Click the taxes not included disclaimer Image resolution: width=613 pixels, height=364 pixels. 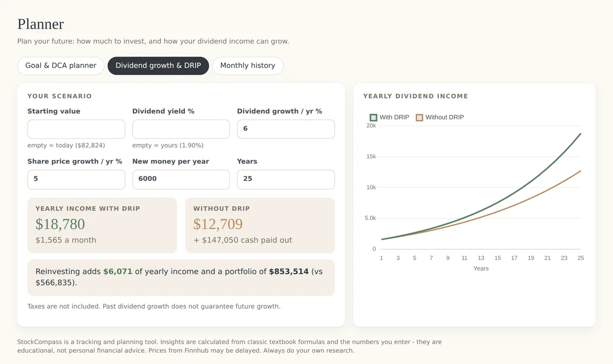click(x=154, y=306)
